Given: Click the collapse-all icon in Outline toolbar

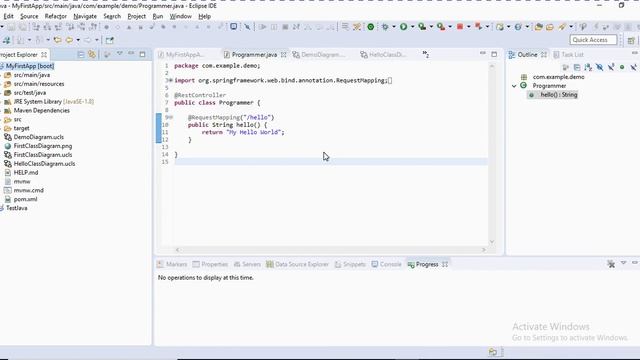Looking at the screenshot, I should click(x=577, y=67).
